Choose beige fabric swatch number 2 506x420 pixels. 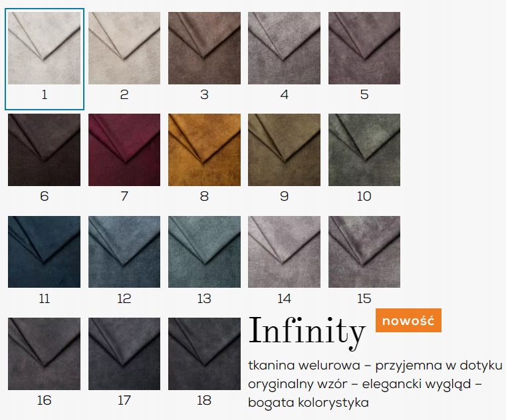point(124,49)
